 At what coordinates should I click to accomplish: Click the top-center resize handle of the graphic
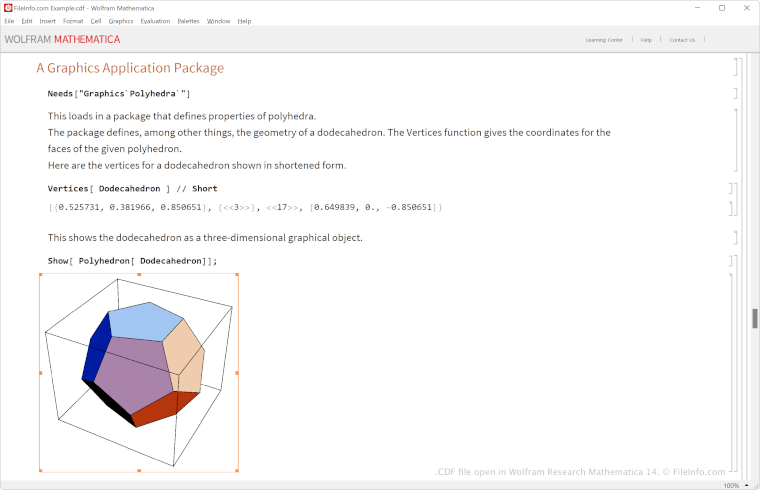(x=139, y=274)
